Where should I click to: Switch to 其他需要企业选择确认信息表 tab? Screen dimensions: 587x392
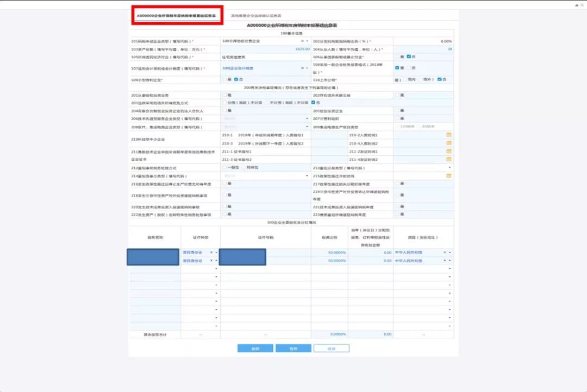pyautogui.click(x=256, y=16)
